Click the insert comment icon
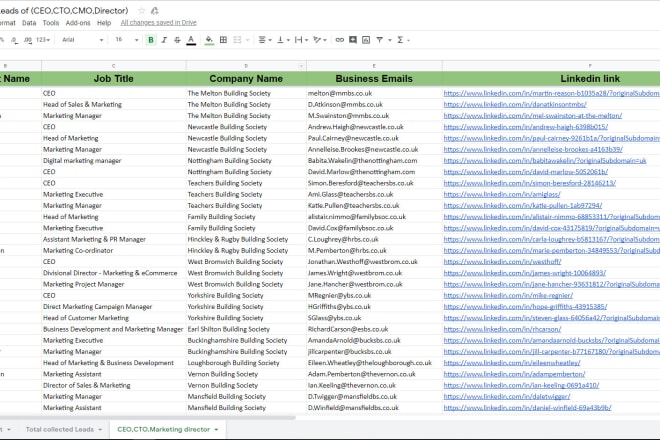 click(x=353, y=40)
